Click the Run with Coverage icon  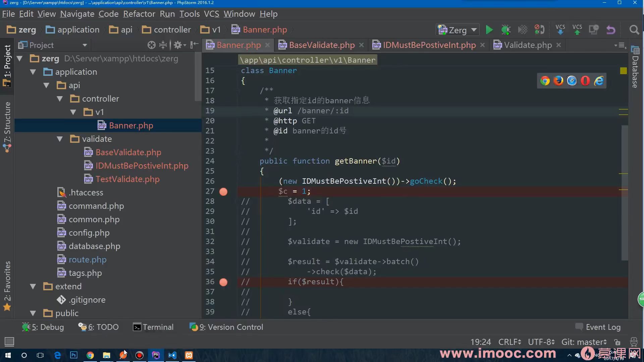pyautogui.click(x=523, y=30)
